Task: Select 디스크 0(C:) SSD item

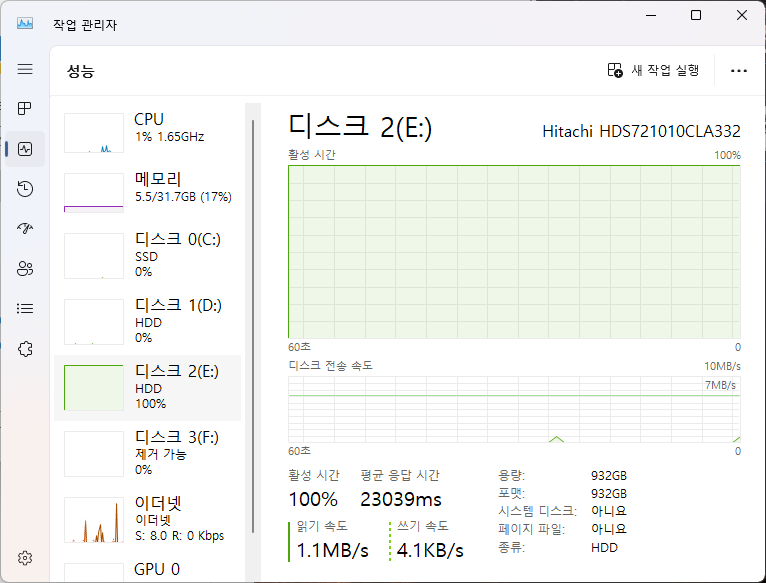Action: click(148, 256)
